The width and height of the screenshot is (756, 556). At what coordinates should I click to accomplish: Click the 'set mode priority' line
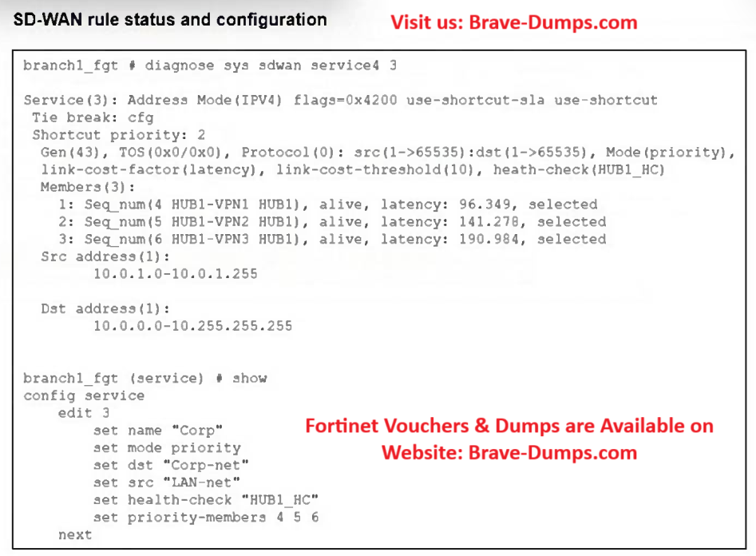tap(166, 448)
